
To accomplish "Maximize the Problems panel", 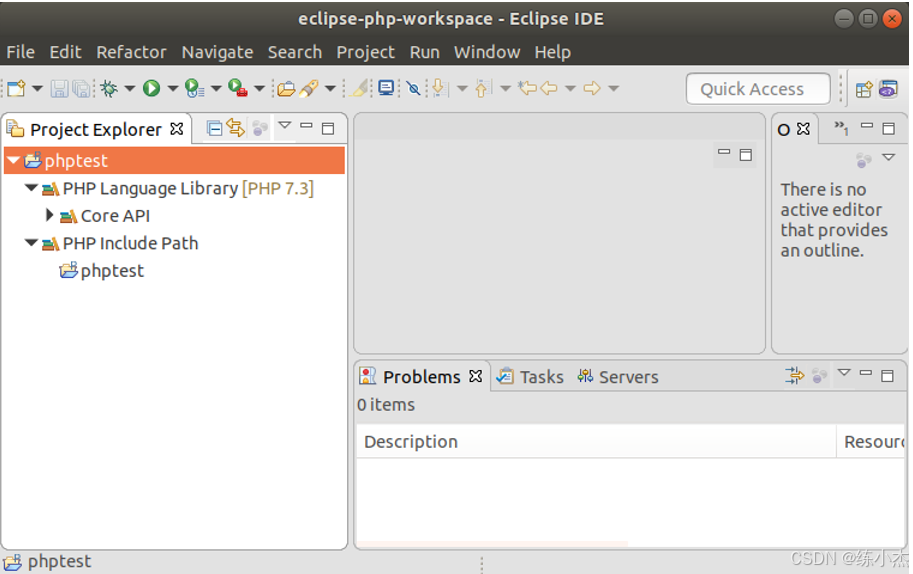I will pos(887,376).
